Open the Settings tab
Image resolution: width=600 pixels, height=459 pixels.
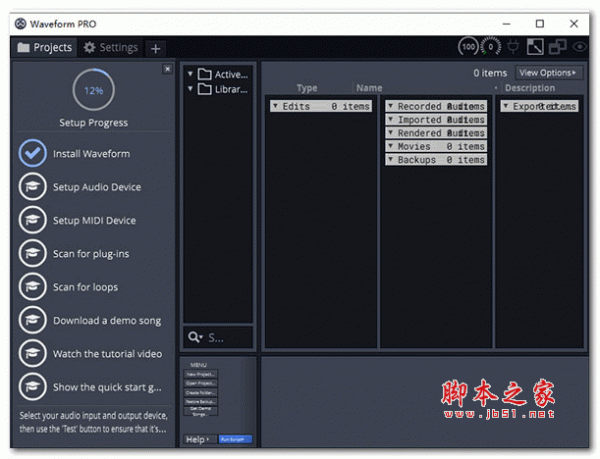111,47
